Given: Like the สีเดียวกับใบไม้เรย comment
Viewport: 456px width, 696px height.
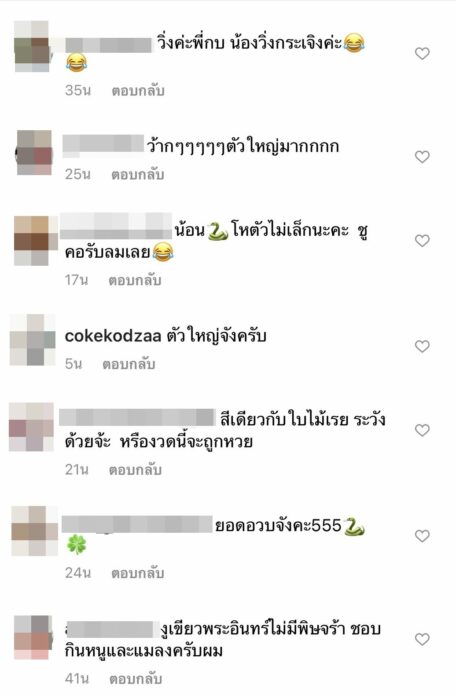Looking at the screenshot, I should pos(422,430).
